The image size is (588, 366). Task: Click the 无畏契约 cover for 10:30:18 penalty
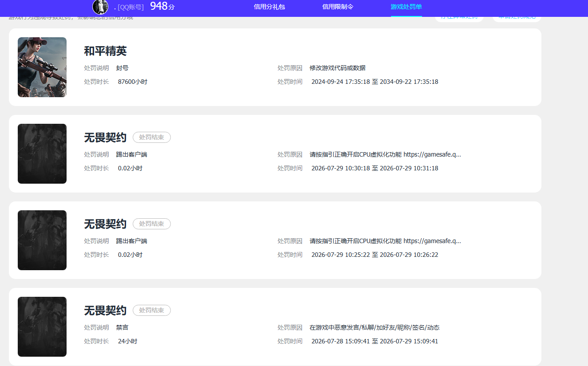42,153
